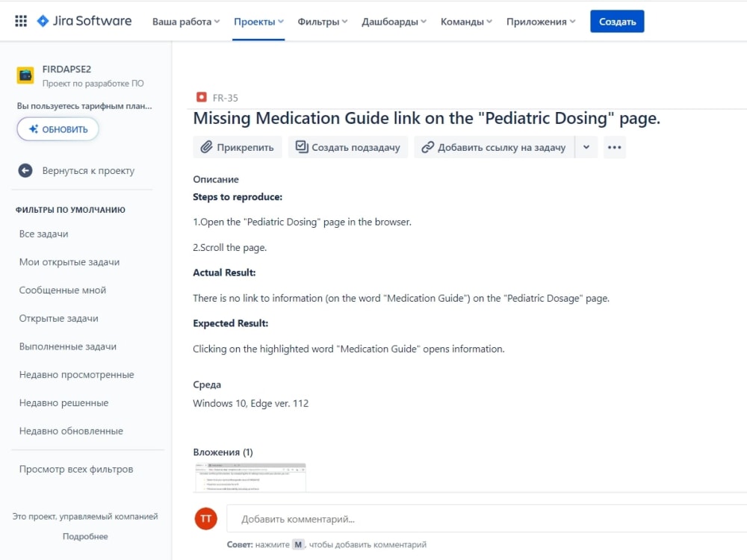Screen dimensions: 747x560
Task: Click Создать подзадачу button
Action: click(x=348, y=147)
